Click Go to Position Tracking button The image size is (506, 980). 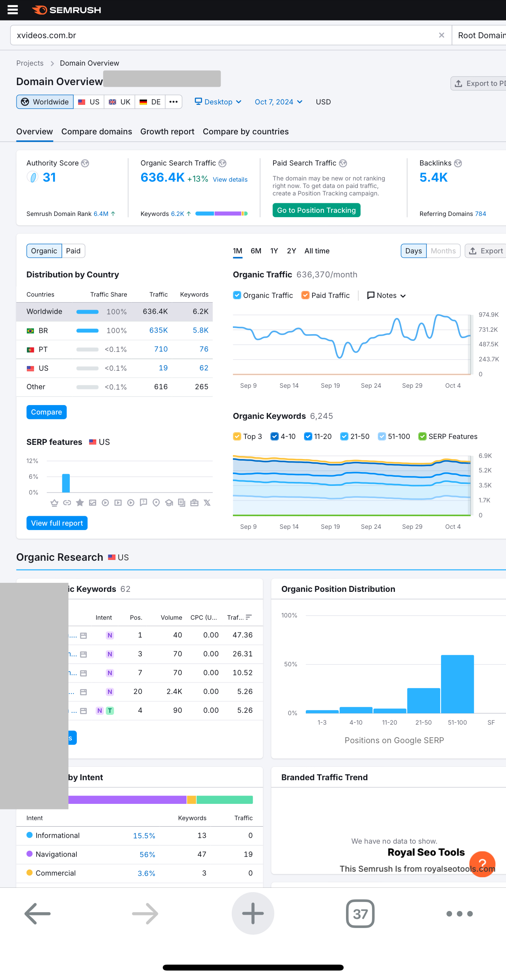click(316, 210)
